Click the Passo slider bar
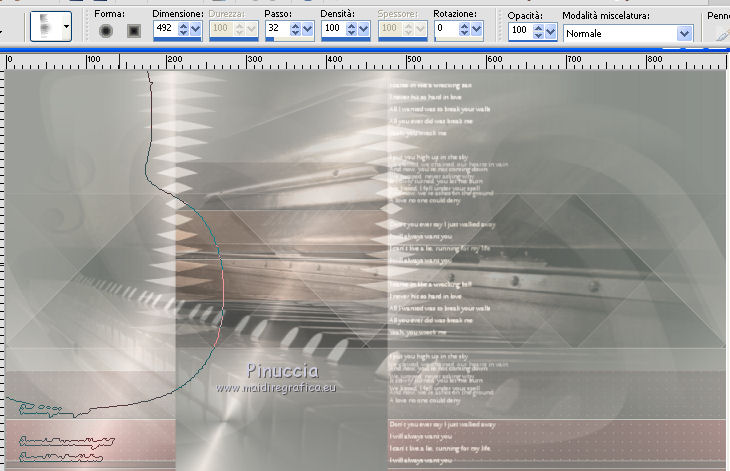 point(290,40)
